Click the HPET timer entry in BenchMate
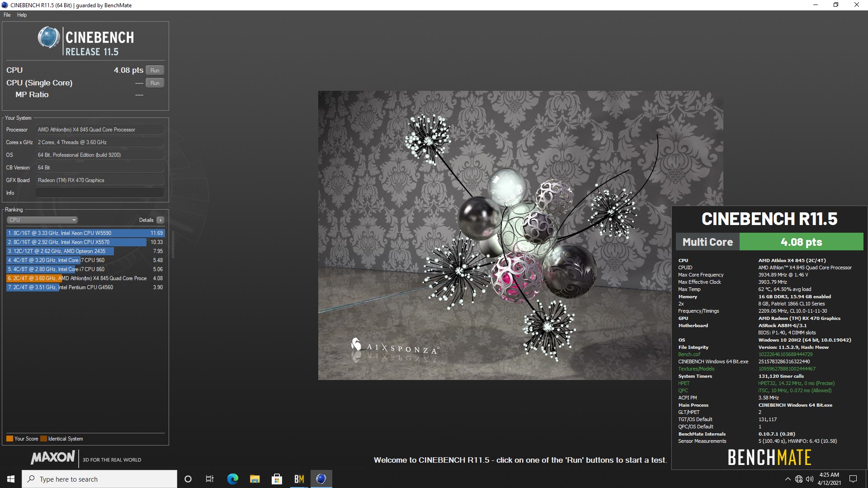 pyautogui.click(x=684, y=384)
